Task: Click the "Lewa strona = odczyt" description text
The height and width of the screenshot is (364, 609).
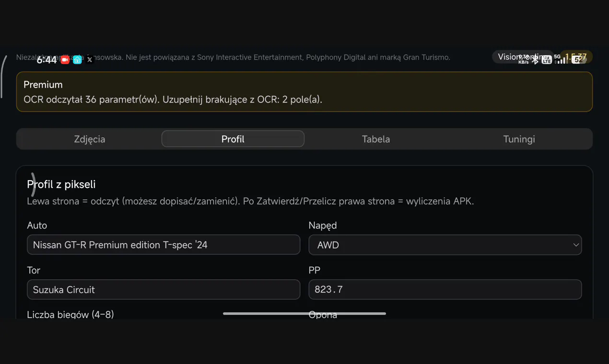Action: click(x=250, y=201)
